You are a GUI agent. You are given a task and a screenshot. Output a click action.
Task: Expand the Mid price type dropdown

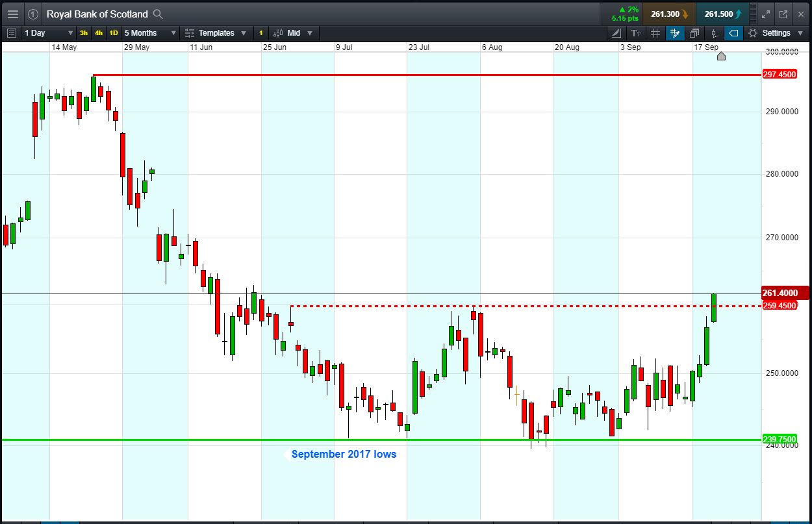309,33
